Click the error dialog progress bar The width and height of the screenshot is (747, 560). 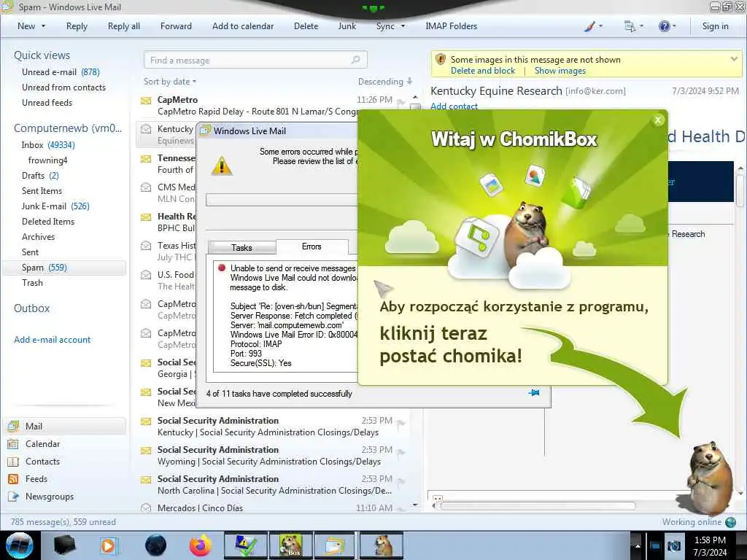(x=282, y=200)
